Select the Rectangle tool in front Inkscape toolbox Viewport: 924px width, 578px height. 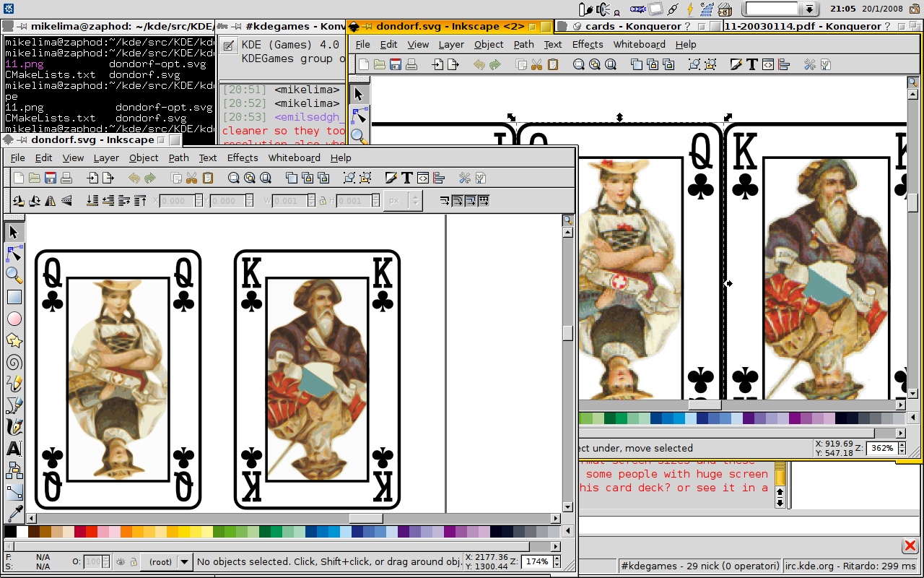coord(14,297)
